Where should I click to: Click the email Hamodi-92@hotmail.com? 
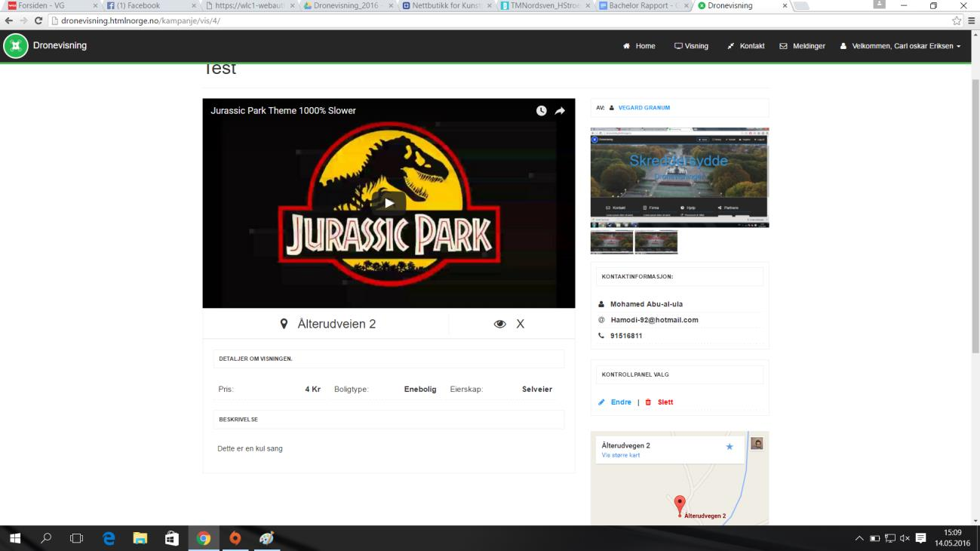click(x=654, y=320)
